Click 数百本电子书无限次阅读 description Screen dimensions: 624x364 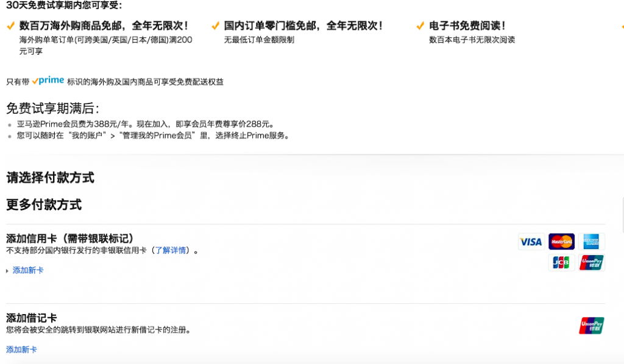pos(472,40)
